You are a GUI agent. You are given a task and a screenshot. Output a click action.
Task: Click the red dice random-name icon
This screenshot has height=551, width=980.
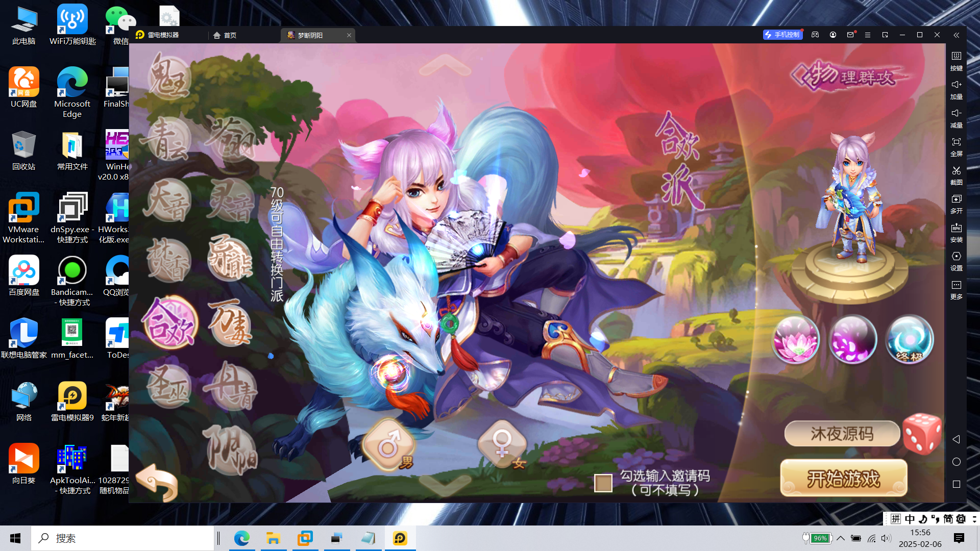coord(922,434)
